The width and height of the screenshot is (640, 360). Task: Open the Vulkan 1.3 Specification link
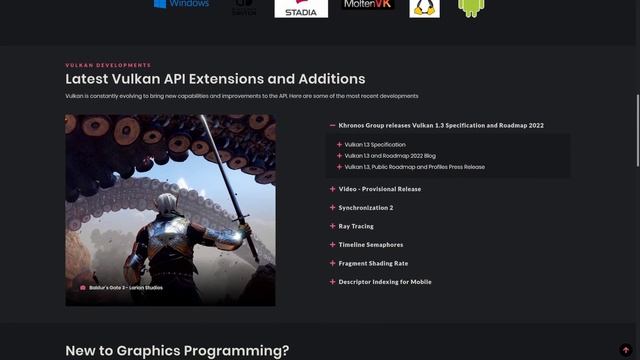coord(375,144)
